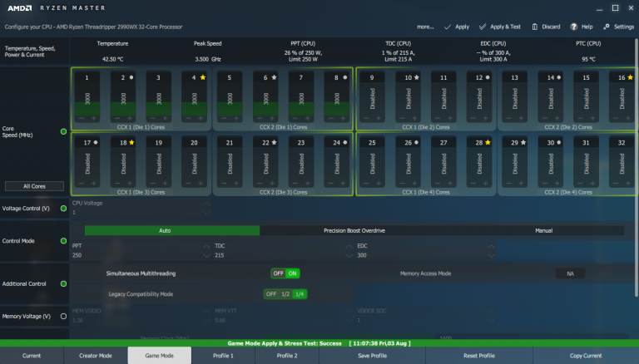Click the Apply checkmark icon
639x364 pixels.
[x=448, y=27]
